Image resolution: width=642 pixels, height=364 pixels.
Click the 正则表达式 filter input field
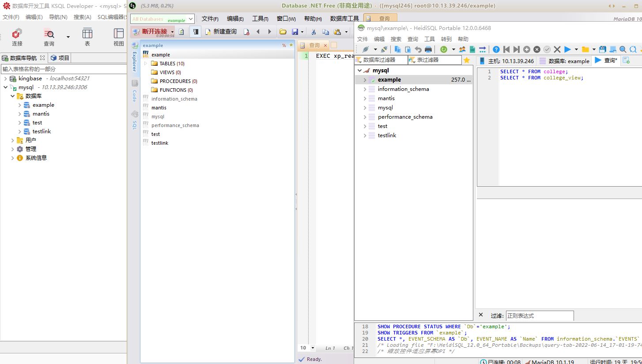coord(539,315)
